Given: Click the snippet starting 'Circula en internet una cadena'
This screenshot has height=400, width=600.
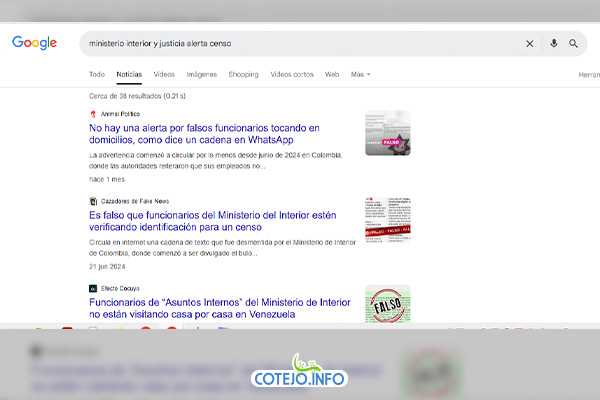Looking at the screenshot, I should [222, 248].
